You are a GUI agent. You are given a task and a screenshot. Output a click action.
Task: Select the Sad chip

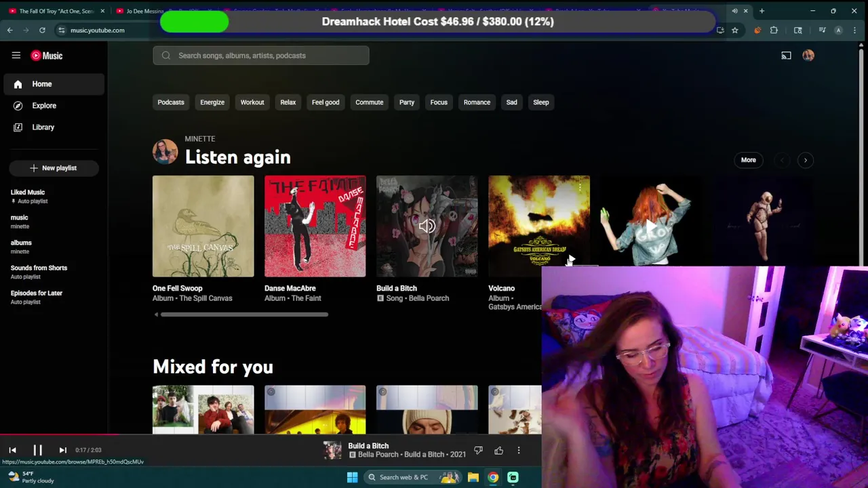(511, 102)
